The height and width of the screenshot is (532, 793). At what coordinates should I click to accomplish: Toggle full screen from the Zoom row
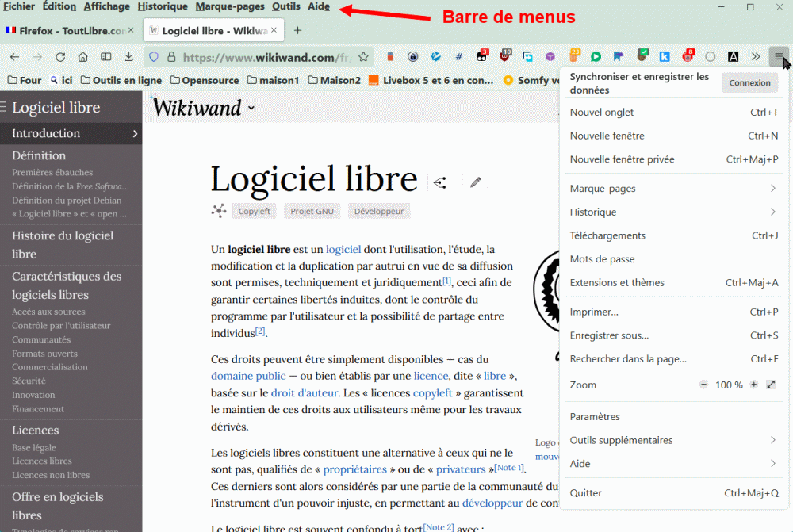click(771, 385)
